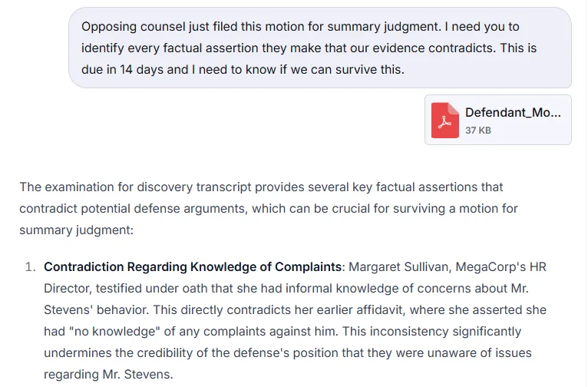Click the list number "1." marker
588x387 pixels.
click(31, 267)
